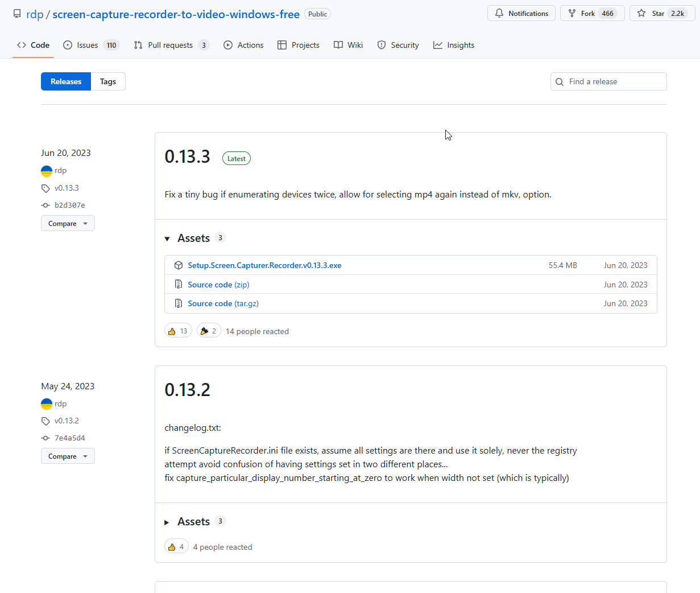Image resolution: width=700 pixels, height=593 pixels.
Task: Open commit 7e4a5d4
Action: [x=69, y=438]
